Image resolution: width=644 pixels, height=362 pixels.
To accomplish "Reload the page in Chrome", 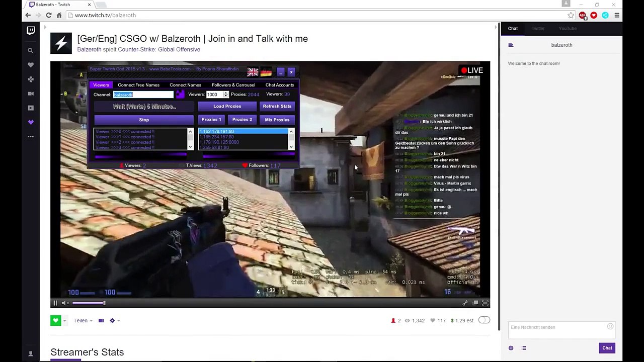I will [49, 15].
